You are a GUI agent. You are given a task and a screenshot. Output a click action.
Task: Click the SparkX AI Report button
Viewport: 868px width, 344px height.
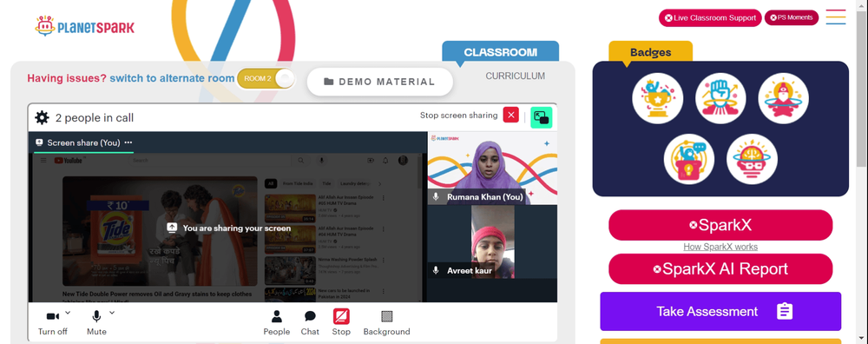coord(720,268)
